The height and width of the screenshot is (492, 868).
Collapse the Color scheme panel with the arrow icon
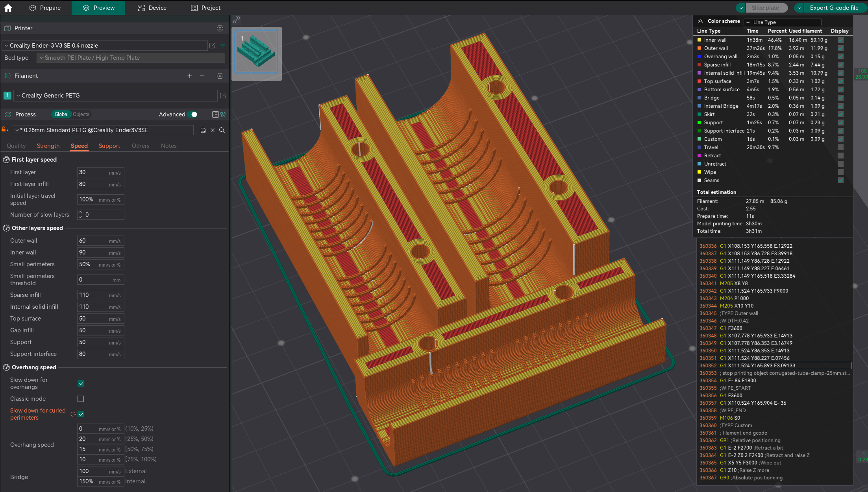point(700,21)
